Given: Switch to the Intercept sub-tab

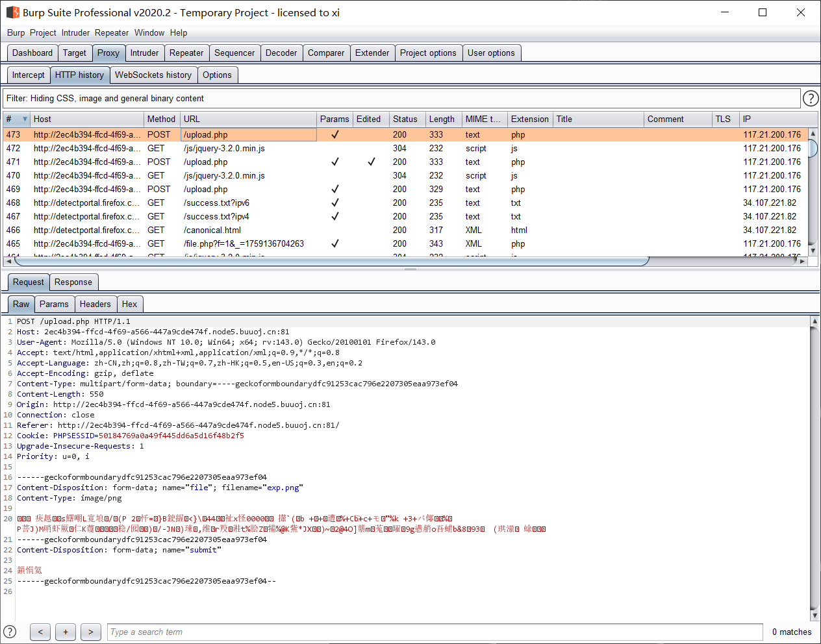Looking at the screenshot, I should tap(29, 75).
